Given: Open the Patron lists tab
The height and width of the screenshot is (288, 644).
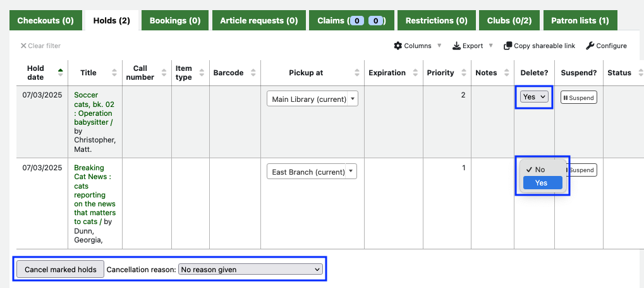Looking at the screenshot, I should point(580,20).
